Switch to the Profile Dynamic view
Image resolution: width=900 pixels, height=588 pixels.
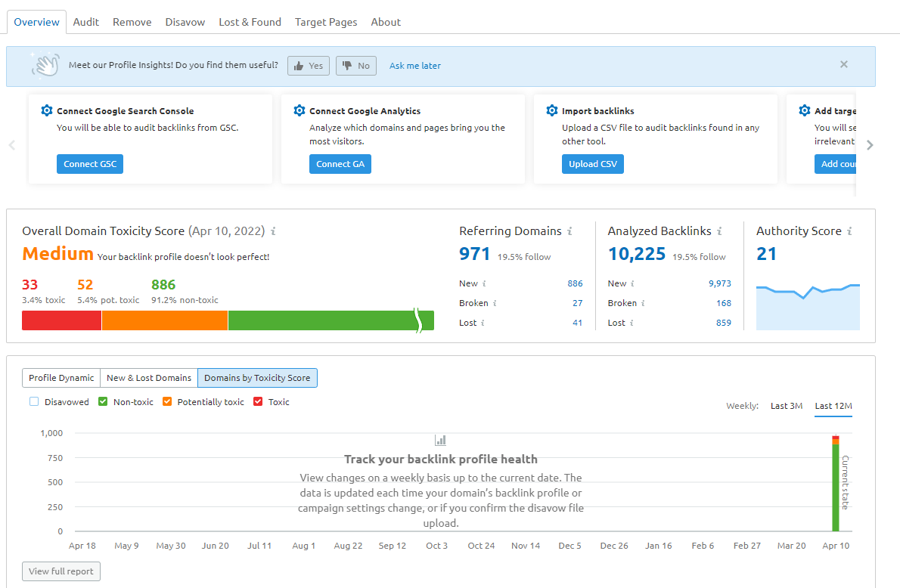pyautogui.click(x=61, y=378)
